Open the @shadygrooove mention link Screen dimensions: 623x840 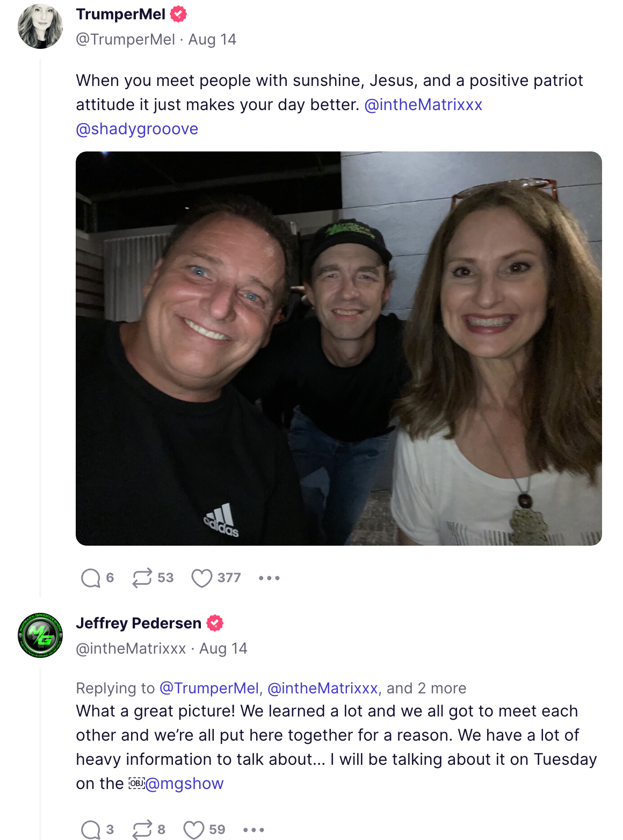click(137, 129)
